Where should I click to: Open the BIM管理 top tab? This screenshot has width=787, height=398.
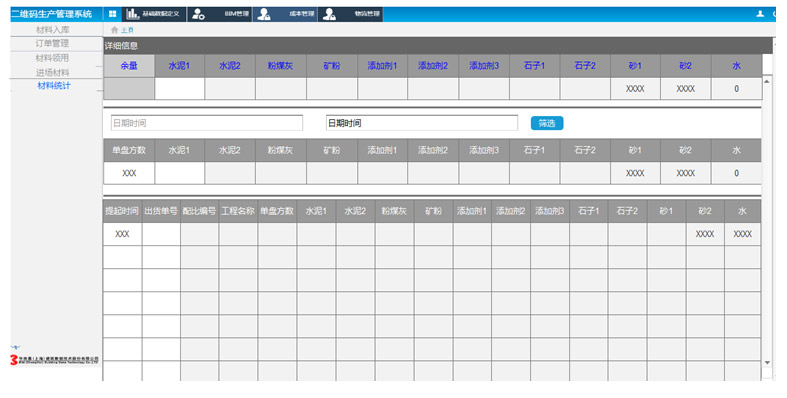click(220, 14)
